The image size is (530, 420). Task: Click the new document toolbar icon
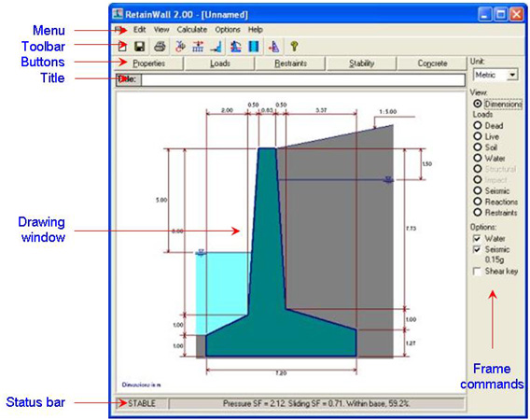coord(122,47)
